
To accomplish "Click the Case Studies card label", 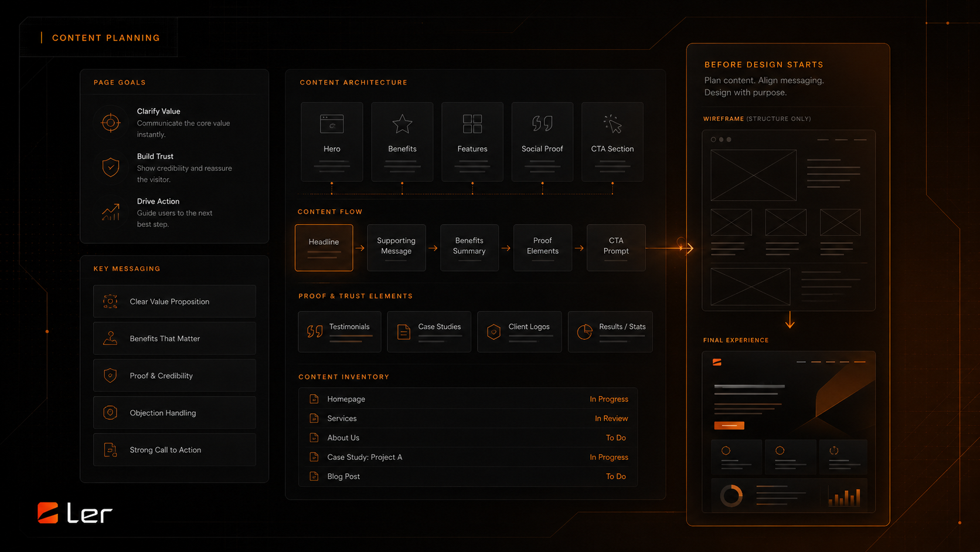I will click(440, 327).
